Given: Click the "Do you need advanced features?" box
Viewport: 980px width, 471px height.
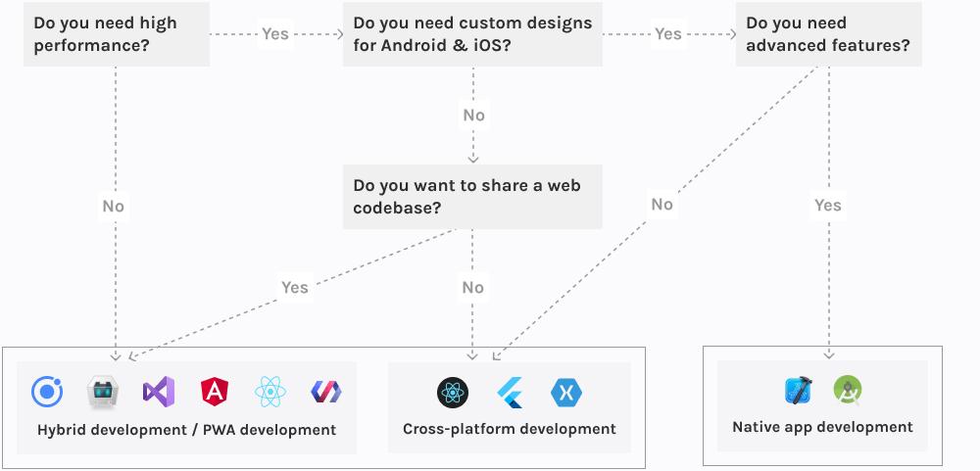Looking at the screenshot, I should pyautogui.click(x=828, y=34).
